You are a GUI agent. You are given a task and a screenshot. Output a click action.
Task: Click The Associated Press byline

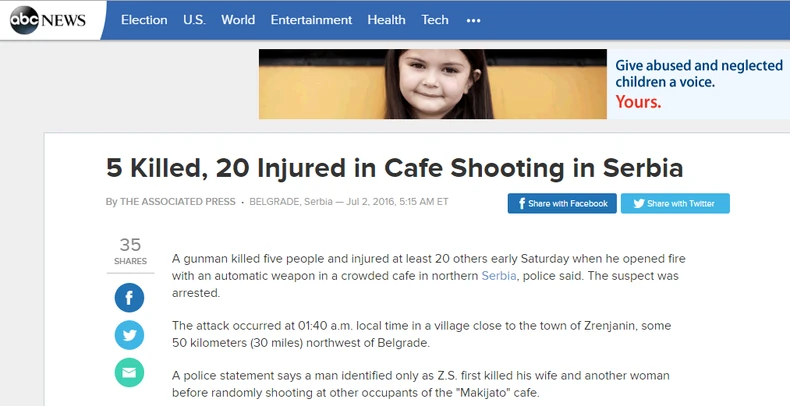[x=177, y=201]
